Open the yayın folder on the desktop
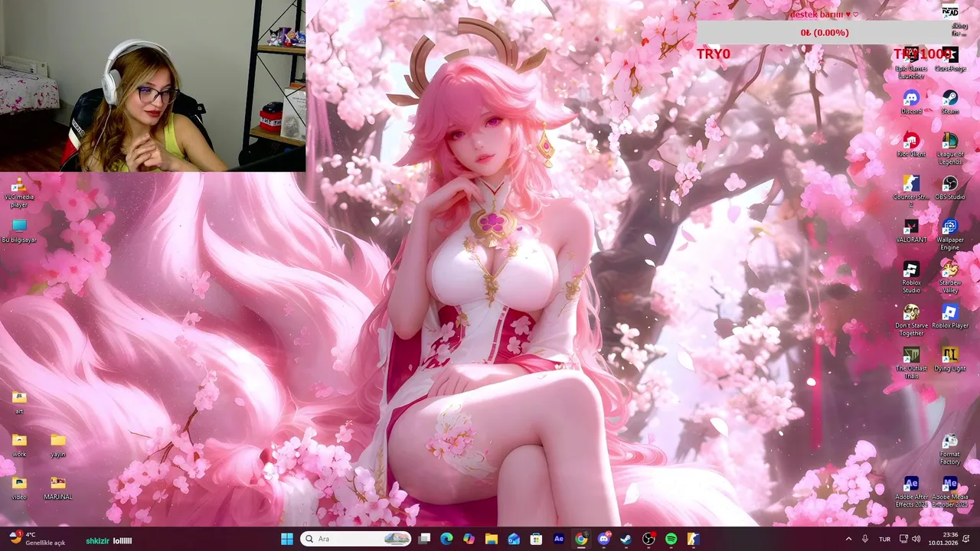The width and height of the screenshot is (980, 551). point(58,445)
